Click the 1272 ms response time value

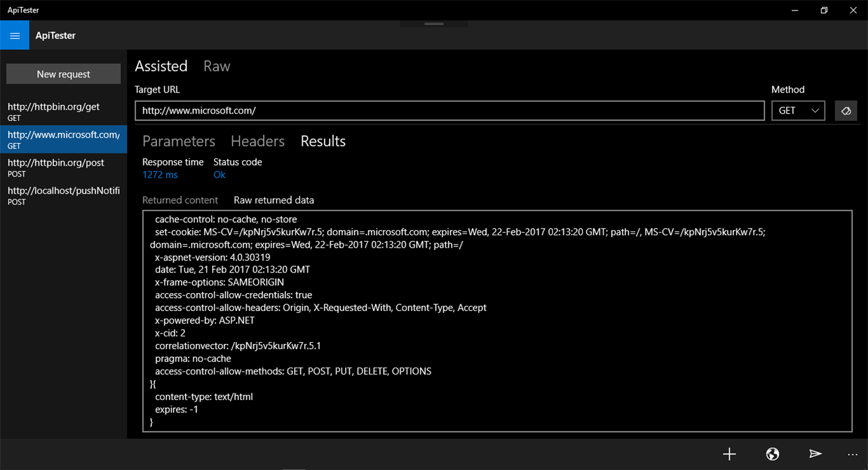pyautogui.click(x=159, y=174)
